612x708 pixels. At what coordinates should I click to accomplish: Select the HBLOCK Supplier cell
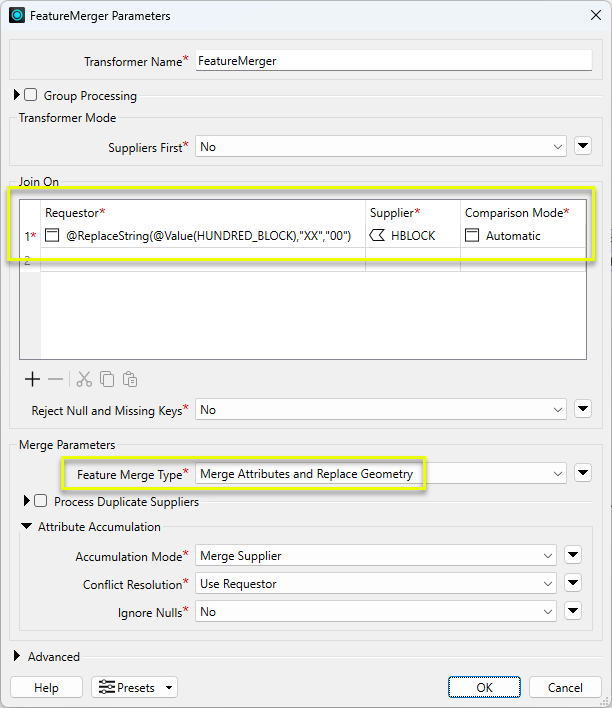412,236
